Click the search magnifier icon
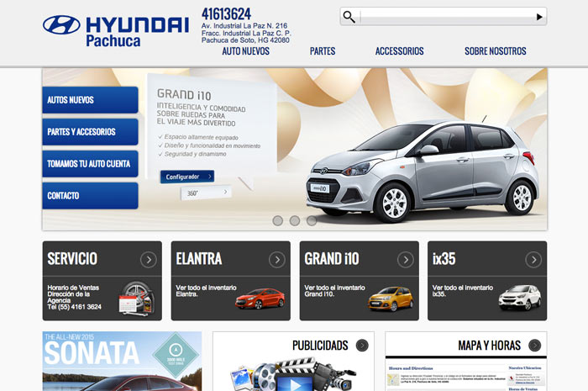588x391 pixels. tap(349, 17)
